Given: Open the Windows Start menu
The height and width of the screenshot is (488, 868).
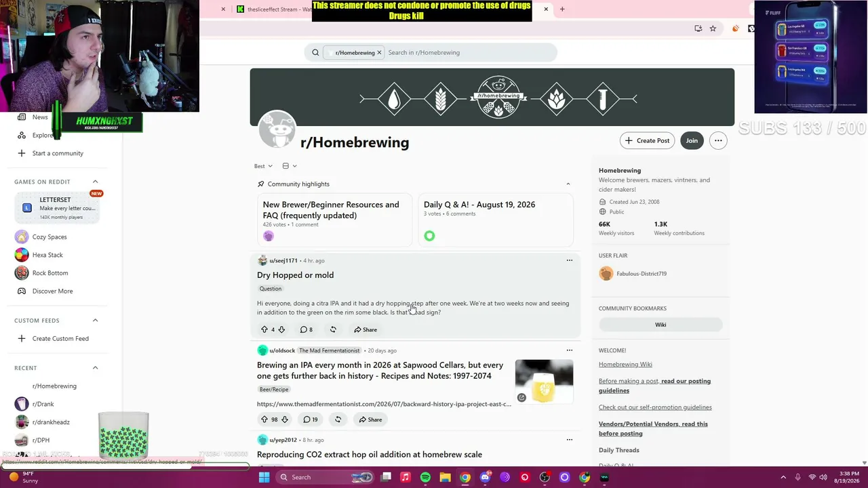Looking at the screenshot, I should point(264,477).
